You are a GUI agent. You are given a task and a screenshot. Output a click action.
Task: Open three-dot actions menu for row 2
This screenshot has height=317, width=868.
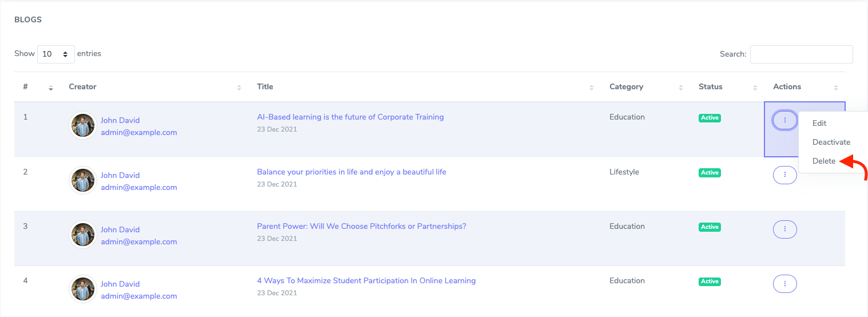point(784,175)
